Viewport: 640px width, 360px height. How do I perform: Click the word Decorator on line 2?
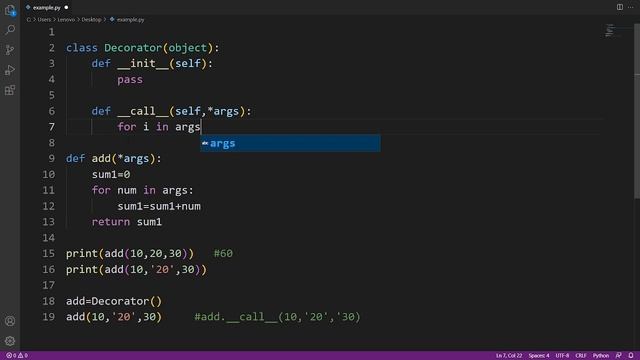pos(133,48)
